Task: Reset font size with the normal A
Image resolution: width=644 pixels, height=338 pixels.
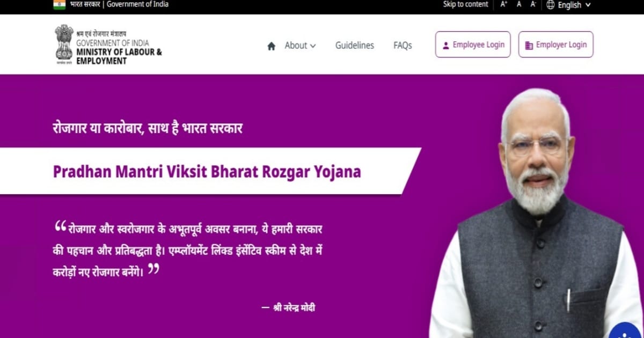Action: (519, 4)
